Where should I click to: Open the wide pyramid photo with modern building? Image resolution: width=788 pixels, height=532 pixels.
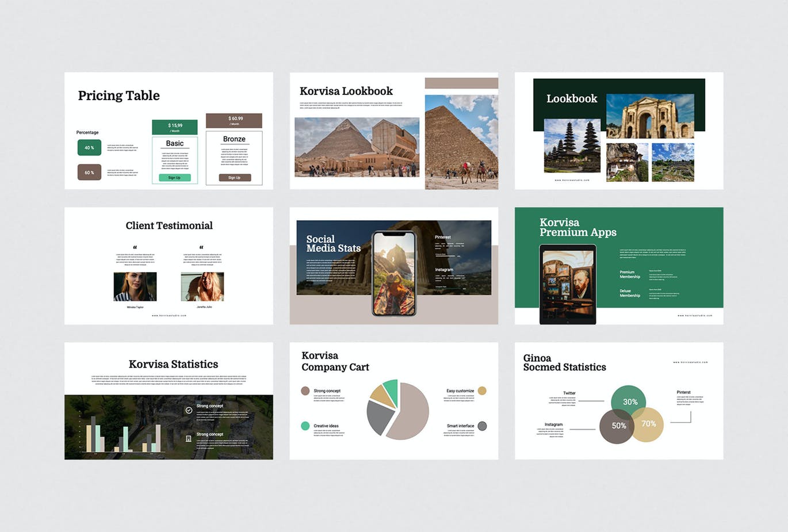(x=357, y=147)
